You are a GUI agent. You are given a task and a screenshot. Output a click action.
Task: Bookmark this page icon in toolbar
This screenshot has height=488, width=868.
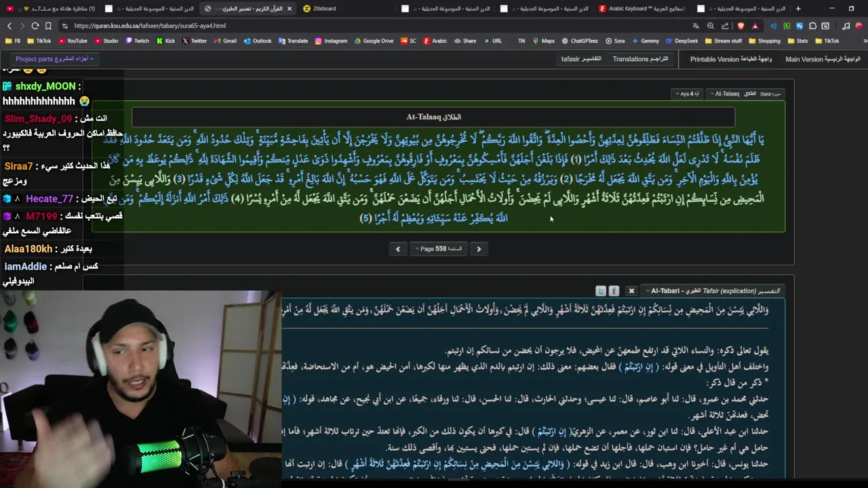(48, 26)
